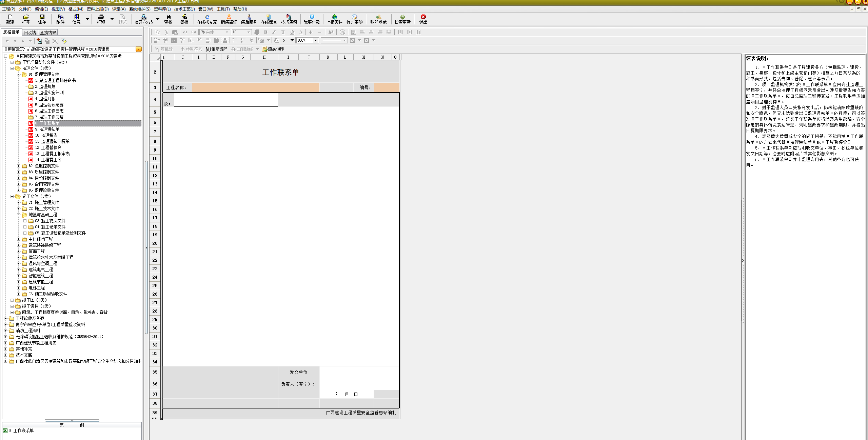Toggle 展开/收起 expand-collapse tool
Image resolution: width=868 pixels, height=440 pixels.
[x=143, y=19]
